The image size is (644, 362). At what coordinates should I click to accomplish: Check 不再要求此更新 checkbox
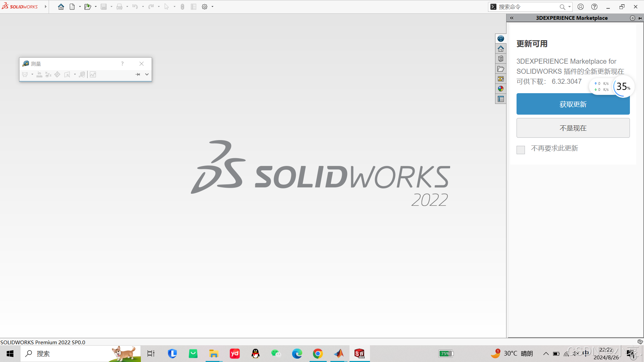[x=521, y=149]
